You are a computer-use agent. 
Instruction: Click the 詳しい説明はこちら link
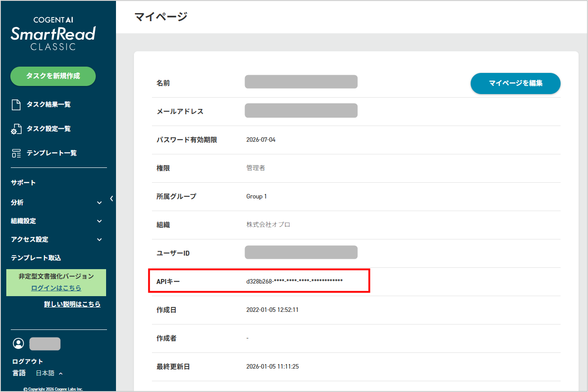72,304
